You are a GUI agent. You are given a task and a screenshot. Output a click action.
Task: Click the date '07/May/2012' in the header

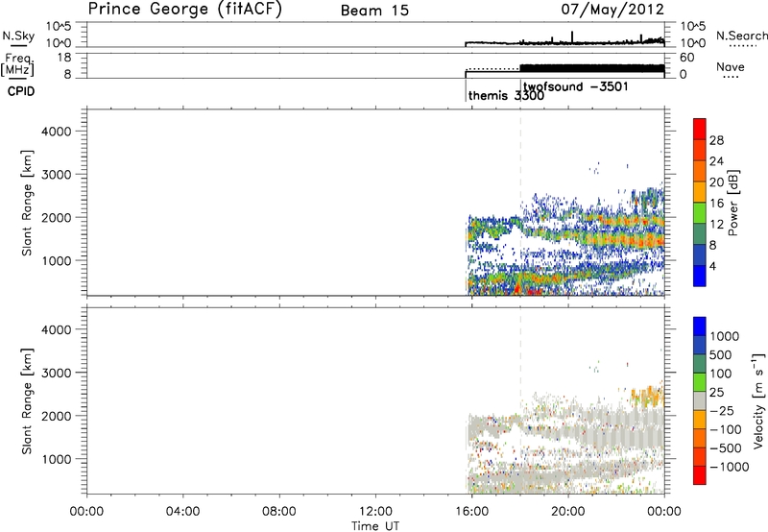[x=612, y=10]
